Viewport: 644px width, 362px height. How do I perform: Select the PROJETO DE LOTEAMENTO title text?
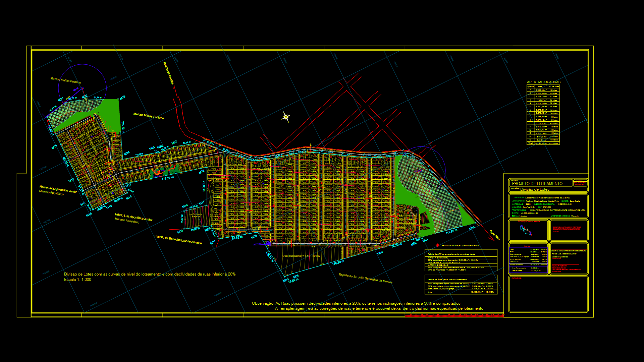537,184
